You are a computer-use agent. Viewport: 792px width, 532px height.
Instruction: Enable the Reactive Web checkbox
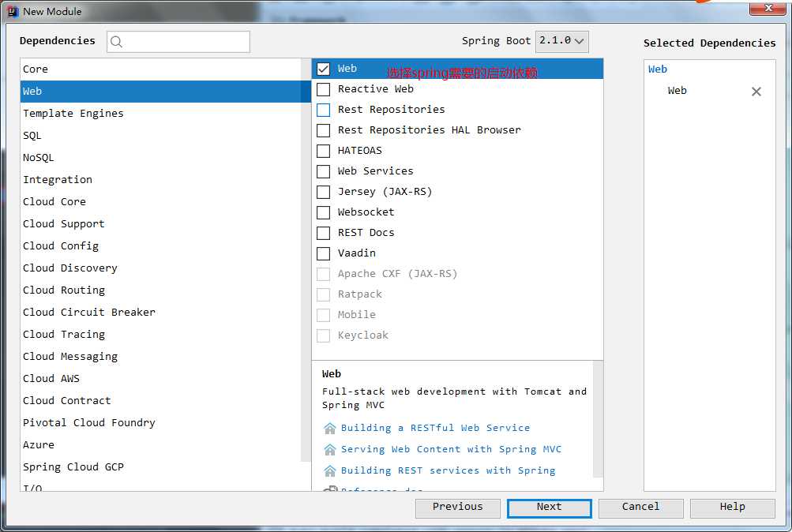click(323, 89)
